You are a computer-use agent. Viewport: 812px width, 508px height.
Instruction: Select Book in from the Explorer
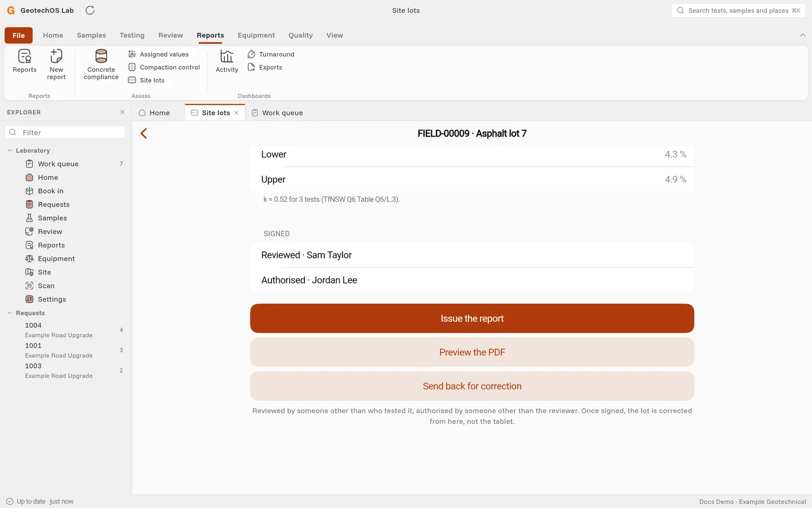(x=65, y=191)
